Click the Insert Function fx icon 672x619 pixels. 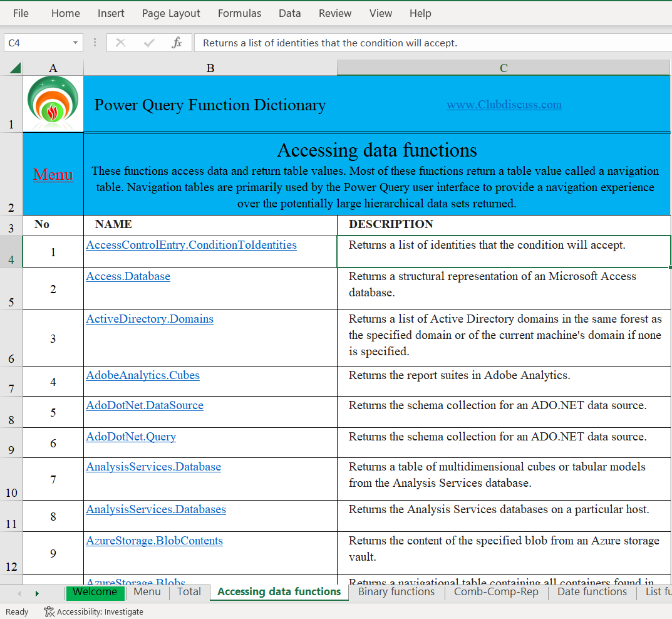177,43
